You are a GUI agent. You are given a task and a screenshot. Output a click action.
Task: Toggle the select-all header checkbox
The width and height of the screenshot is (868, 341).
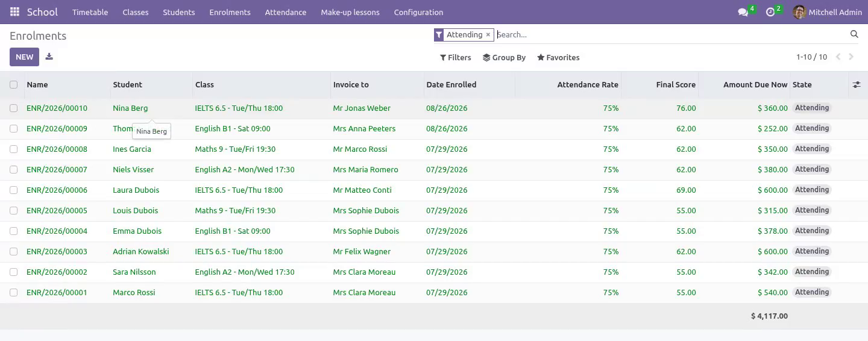(14, 85)
